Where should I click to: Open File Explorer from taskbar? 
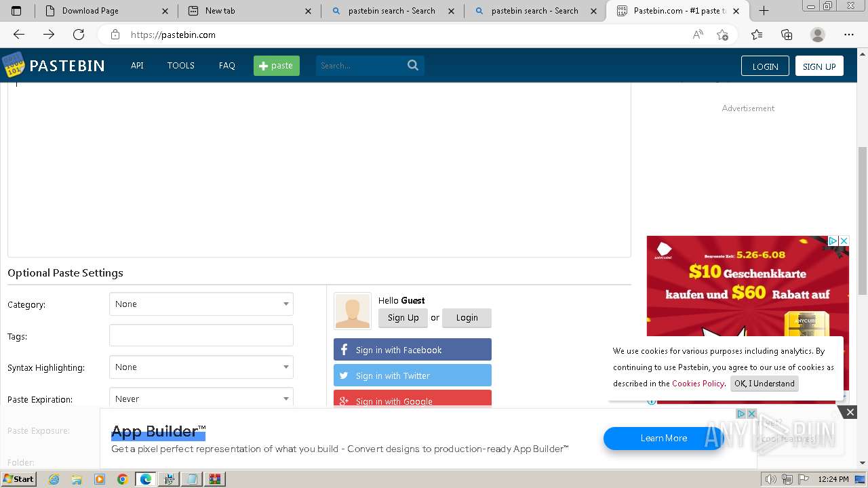point(77,479)
